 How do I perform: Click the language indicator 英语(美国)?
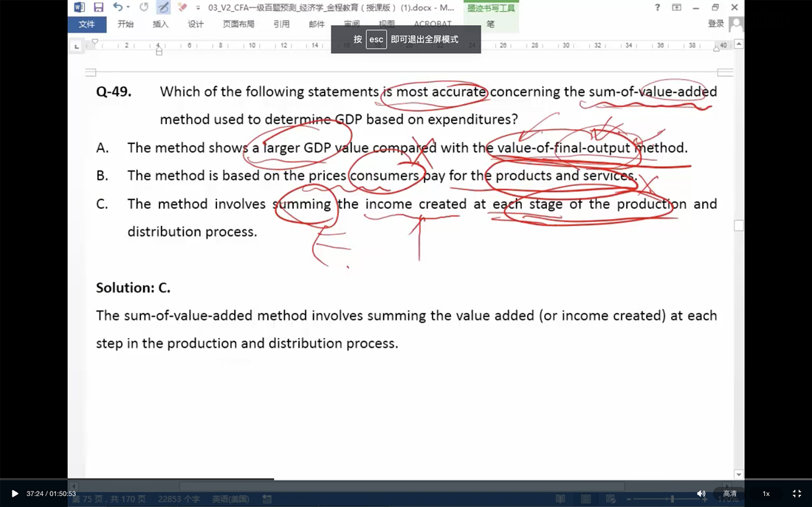click(x=230, y=499)
